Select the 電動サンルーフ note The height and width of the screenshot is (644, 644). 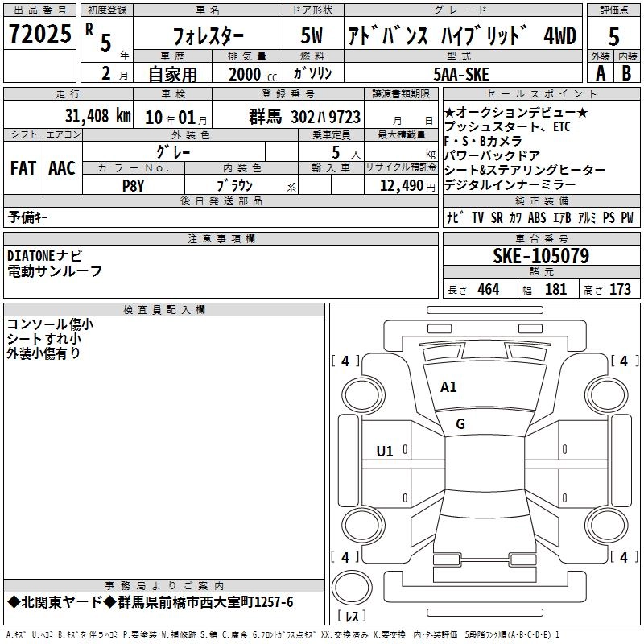(55, 271)
